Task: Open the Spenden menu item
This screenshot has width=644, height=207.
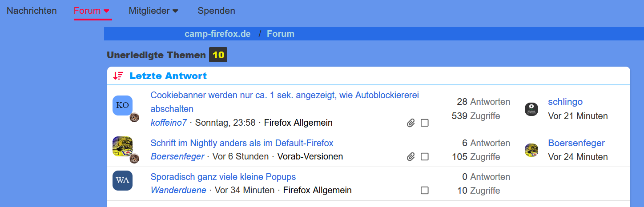Action: [216, 11]
